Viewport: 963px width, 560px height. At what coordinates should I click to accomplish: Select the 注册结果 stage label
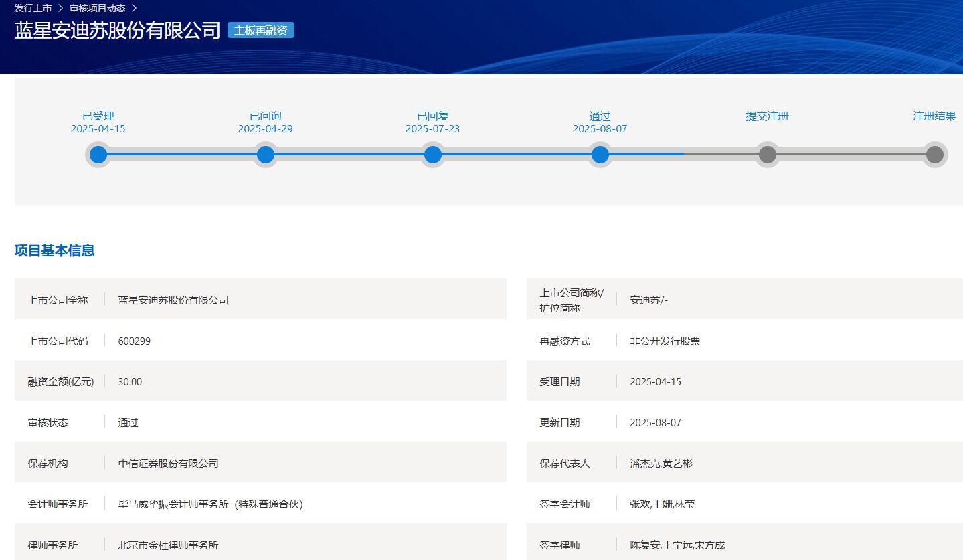coord(934,116)
